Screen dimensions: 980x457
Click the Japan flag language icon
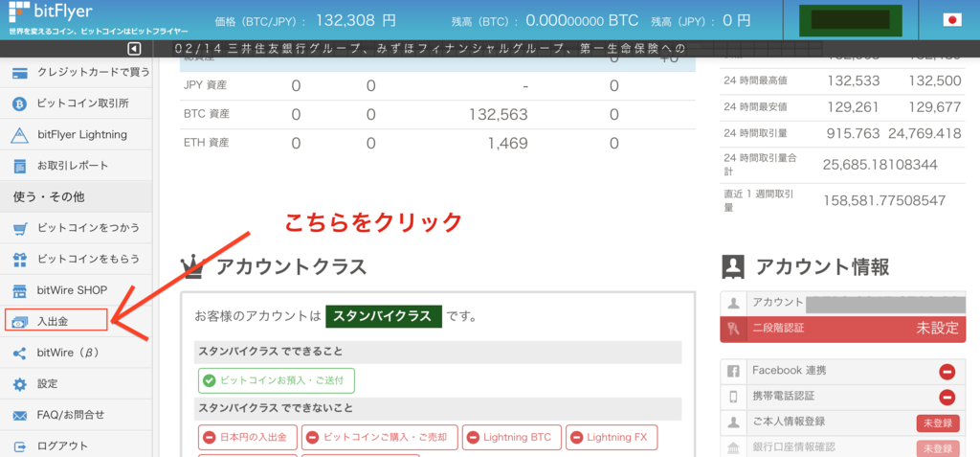pos(952,19)
